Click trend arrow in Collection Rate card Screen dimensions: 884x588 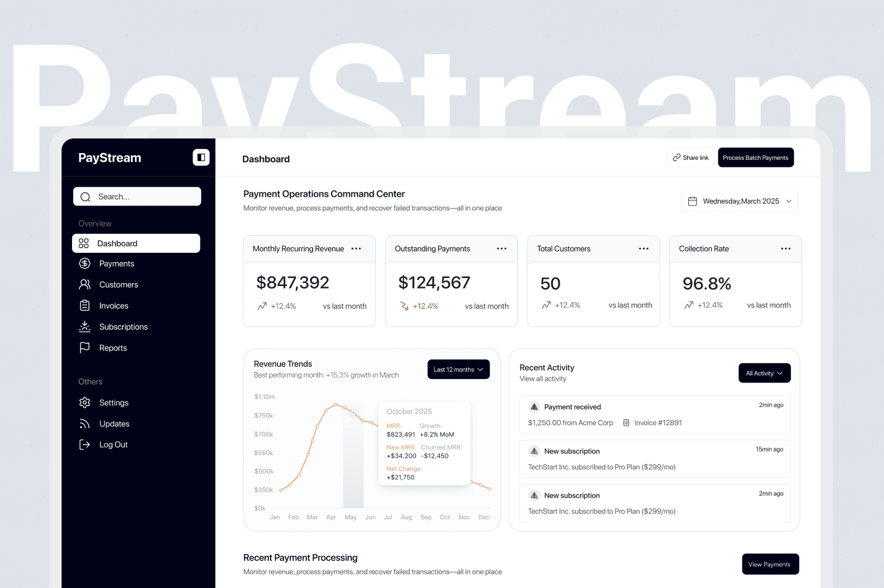pyautogui.click(x=689, y=305)
